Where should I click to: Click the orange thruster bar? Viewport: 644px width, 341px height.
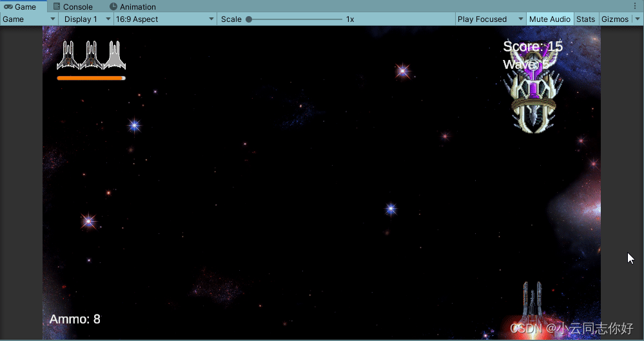91,78
